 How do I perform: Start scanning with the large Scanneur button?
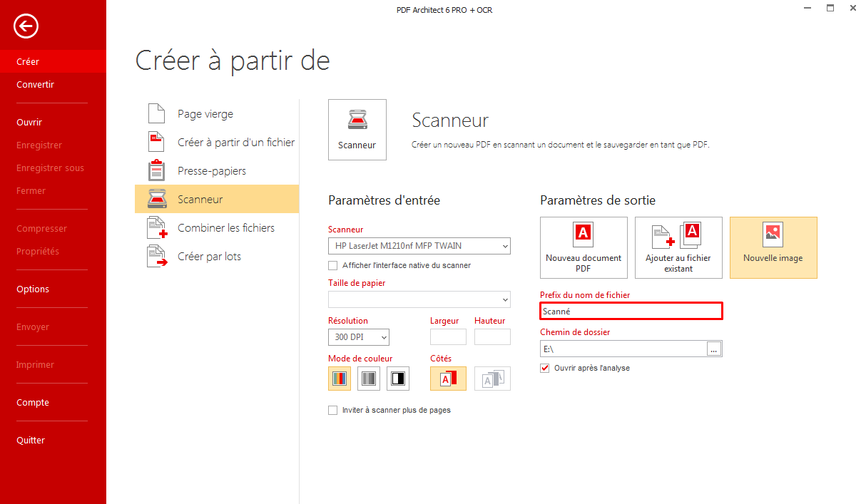pyautogui.click(x=357, y=129)
